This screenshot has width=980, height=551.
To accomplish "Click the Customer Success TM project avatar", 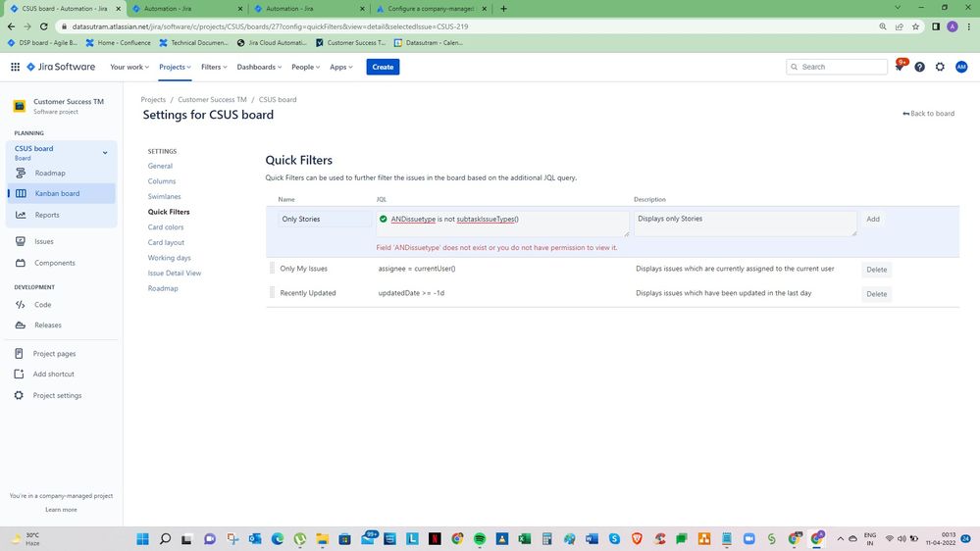I will tap(20, 106).
